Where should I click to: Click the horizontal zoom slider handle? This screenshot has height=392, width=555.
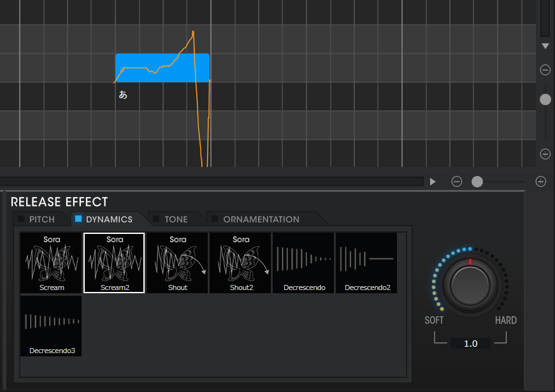[477, 182]
